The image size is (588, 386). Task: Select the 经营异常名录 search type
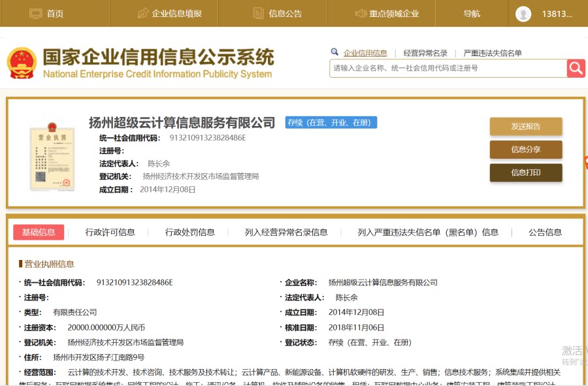425,53
